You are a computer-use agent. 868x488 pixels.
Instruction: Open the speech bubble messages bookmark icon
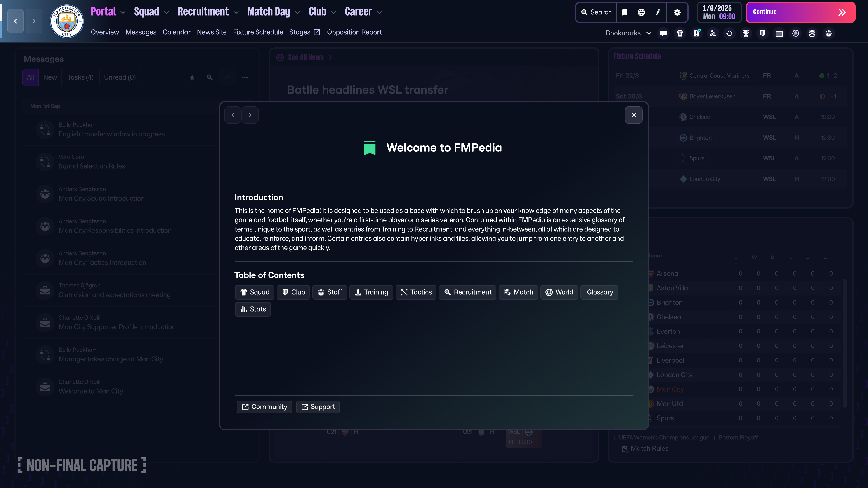coord(663,33)
